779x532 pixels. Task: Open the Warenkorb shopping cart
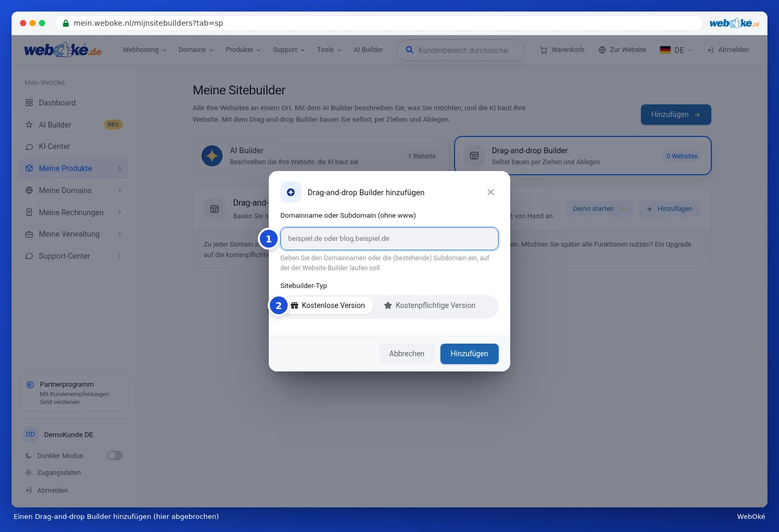(562, 50)
